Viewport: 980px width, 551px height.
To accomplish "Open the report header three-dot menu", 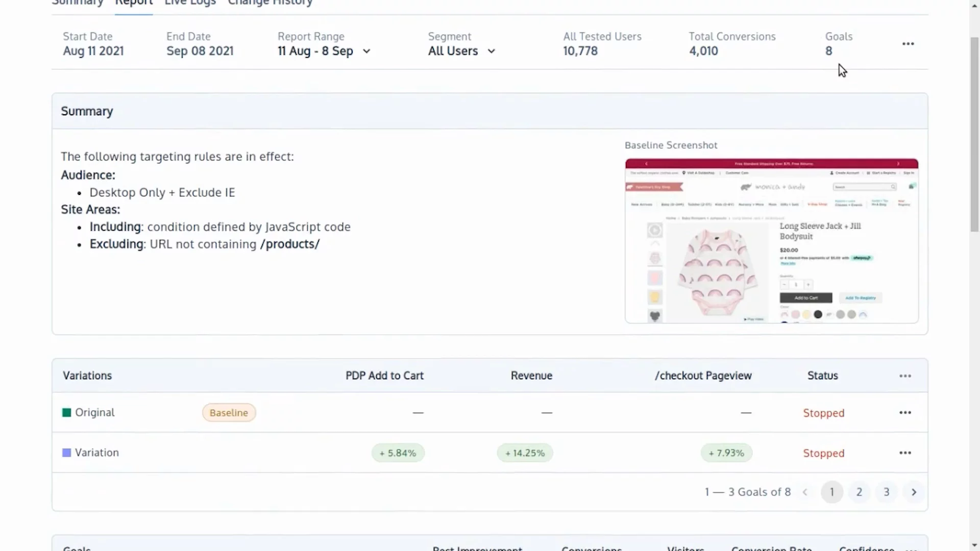I will [x=908, y=44].
